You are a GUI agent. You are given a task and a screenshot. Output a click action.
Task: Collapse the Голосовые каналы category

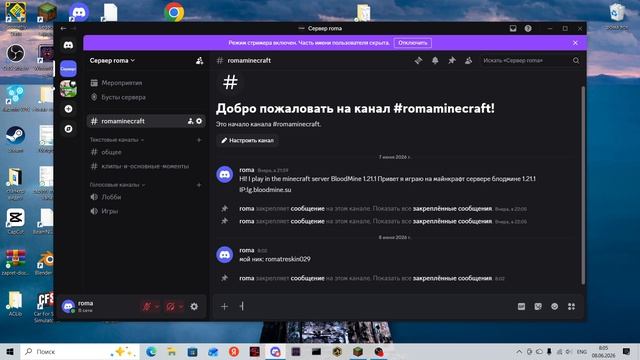point(117,185)
